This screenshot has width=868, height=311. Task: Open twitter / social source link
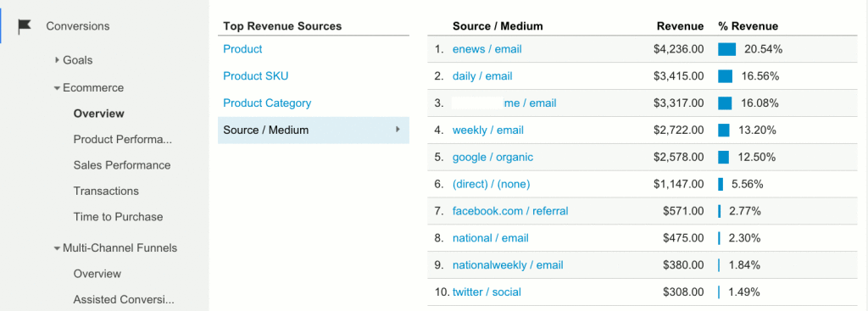(487, 292)
